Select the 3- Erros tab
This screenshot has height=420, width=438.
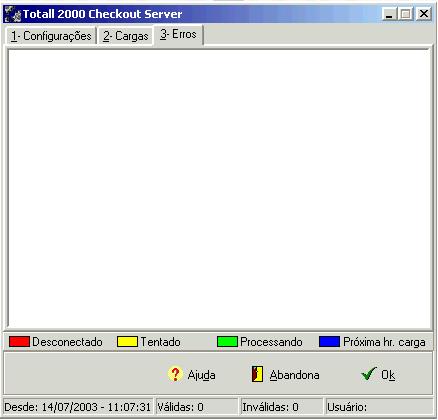tap(178, 34)
